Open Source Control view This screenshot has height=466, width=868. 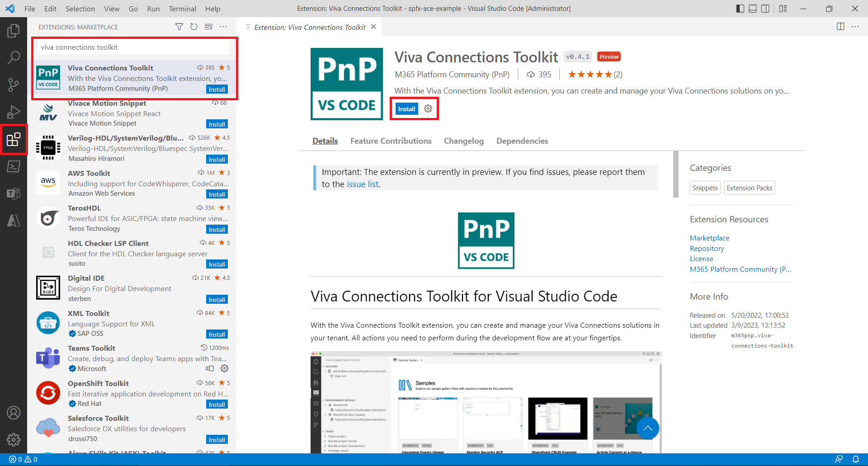[x=14, y=85]
